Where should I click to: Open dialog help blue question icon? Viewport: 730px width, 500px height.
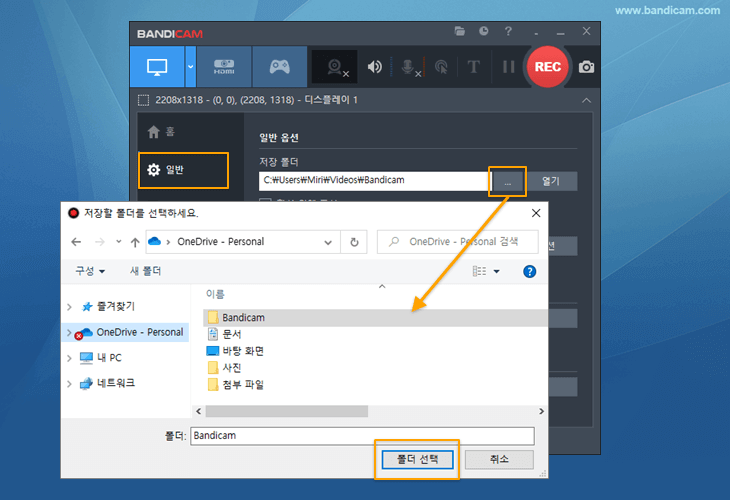tap(529, 271)
